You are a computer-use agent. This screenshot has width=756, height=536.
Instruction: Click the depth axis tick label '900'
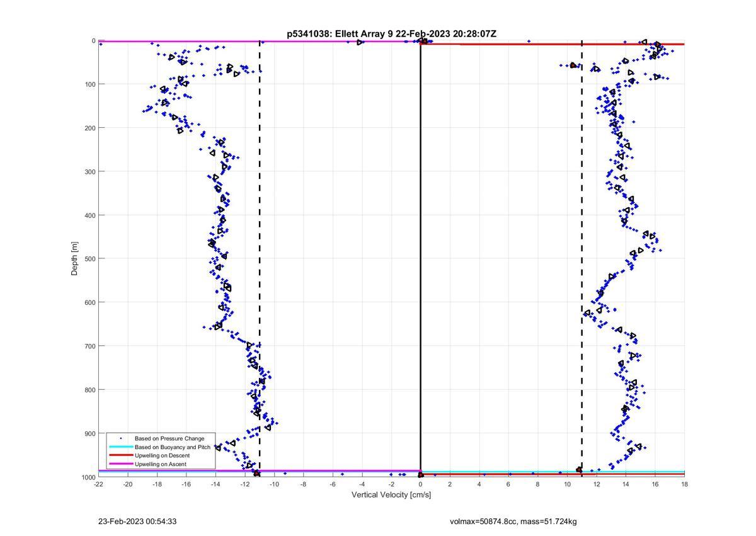(x=89, y=433)
